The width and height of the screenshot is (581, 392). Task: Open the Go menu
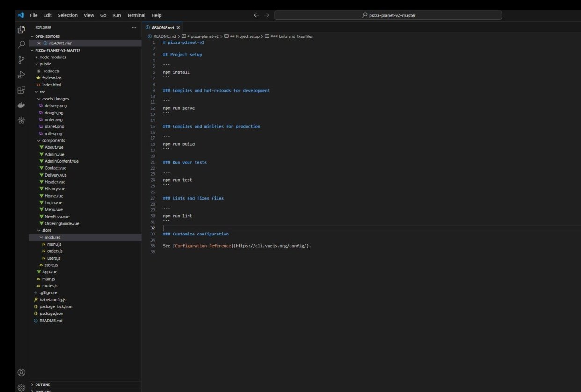point(103,15)
